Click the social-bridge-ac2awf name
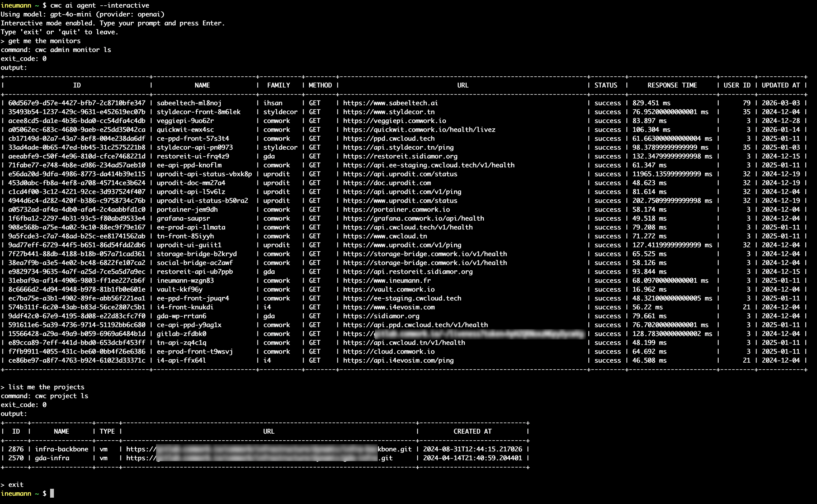Viewport: 817px width, 504px height. click(x=195, y=263)
